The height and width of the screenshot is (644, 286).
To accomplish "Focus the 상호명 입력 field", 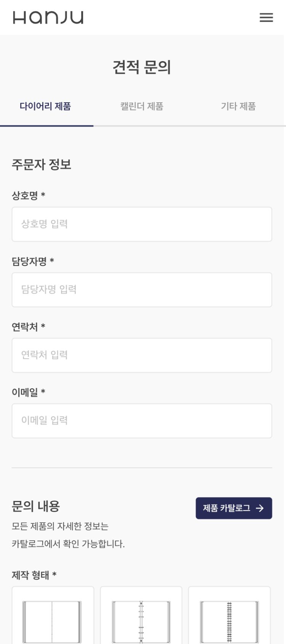I will tap(142, 224).
